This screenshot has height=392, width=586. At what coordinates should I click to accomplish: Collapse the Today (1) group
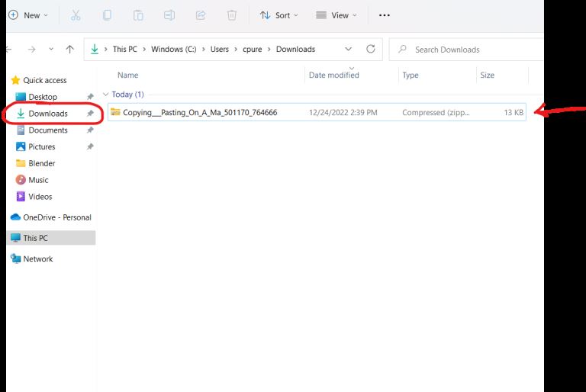pyautogui.click(x=106, y=94)
